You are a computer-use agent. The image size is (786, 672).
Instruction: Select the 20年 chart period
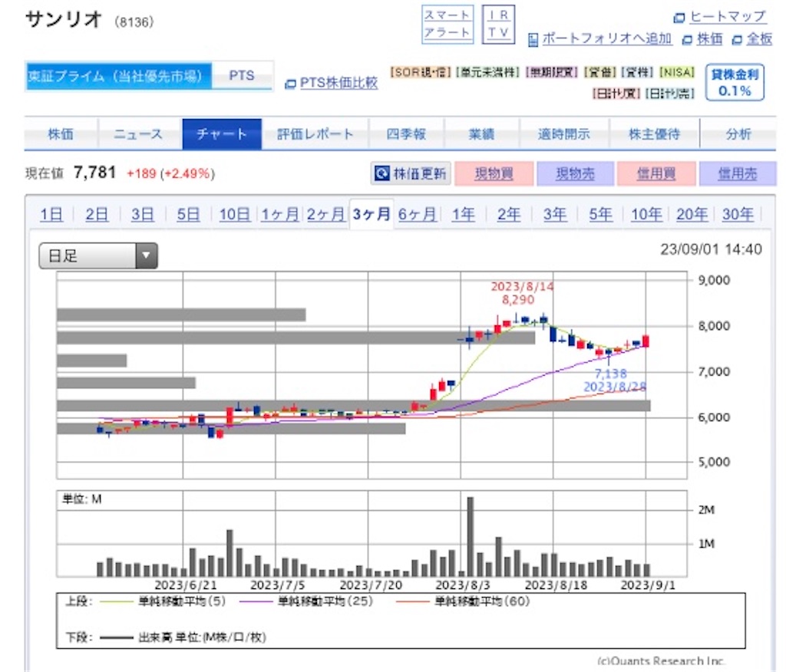click(x=692, y=215)
